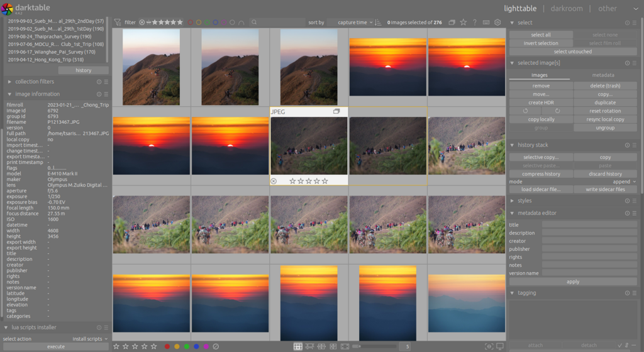The width and height of the screenshot is (644, 352).
Task: Toggle focus peaking icon at bottom right
Action: pyautogui.click(x=489, y=347)
